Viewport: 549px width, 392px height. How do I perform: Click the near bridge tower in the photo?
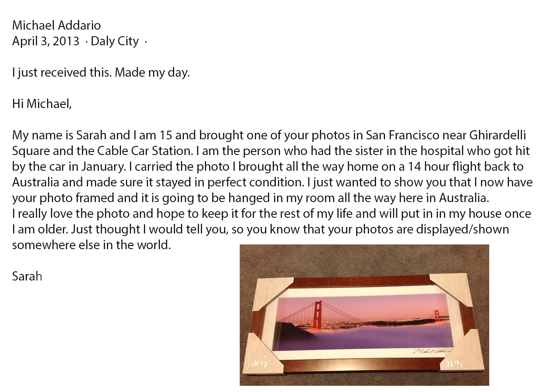point(319,315)
